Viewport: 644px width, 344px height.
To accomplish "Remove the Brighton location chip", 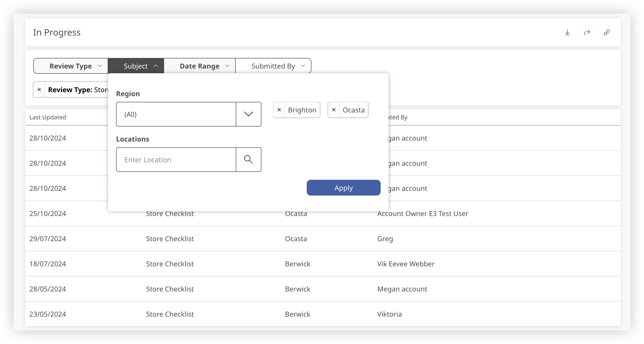I will tap(279, 110).
